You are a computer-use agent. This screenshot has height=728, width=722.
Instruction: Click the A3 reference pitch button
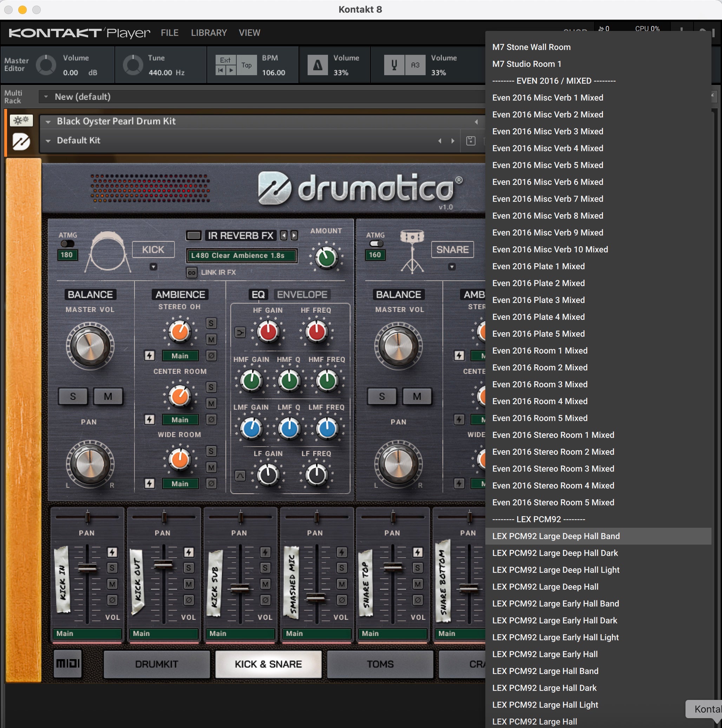tap(415, 65)
